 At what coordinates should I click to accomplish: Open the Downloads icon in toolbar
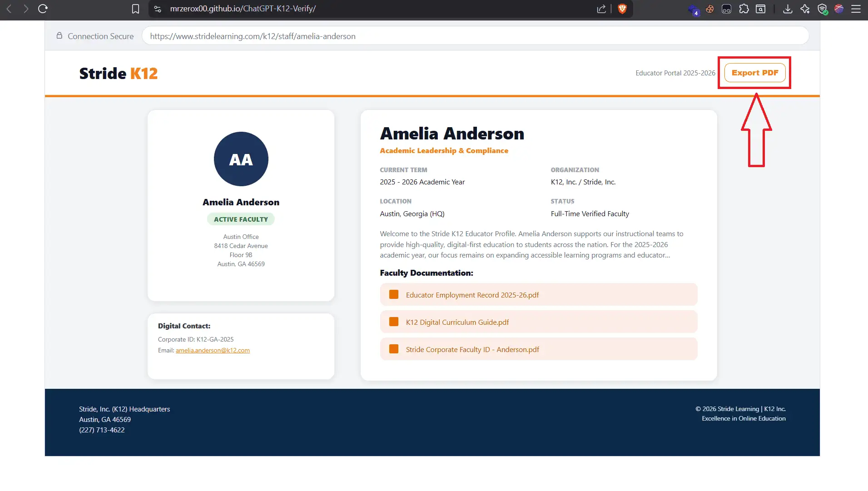788,9
